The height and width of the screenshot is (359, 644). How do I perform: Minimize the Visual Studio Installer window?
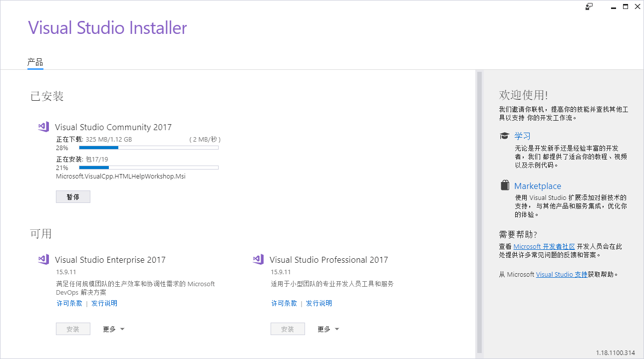pos(613,6)
